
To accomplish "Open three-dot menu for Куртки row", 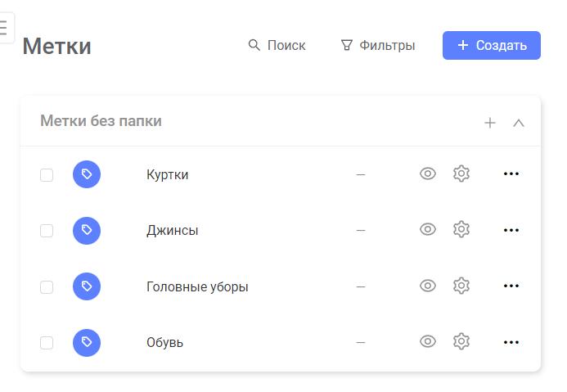I will (511, 174).
